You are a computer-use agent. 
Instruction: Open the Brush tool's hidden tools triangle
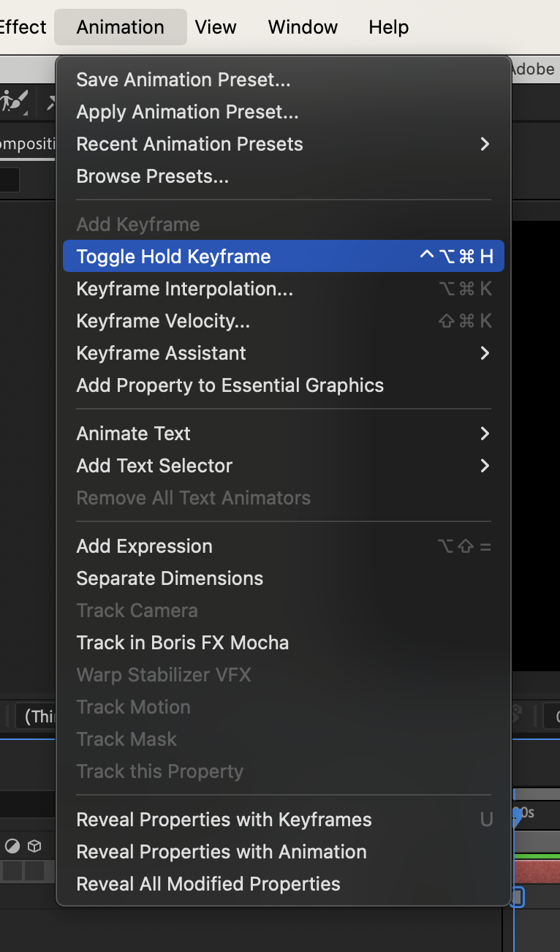pyautogui.click(x=25, y=113)
